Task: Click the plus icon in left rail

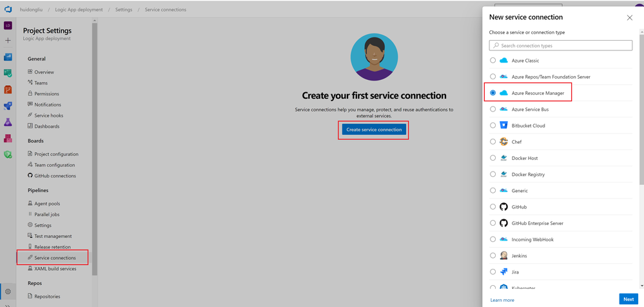Action: pos(8,41)
